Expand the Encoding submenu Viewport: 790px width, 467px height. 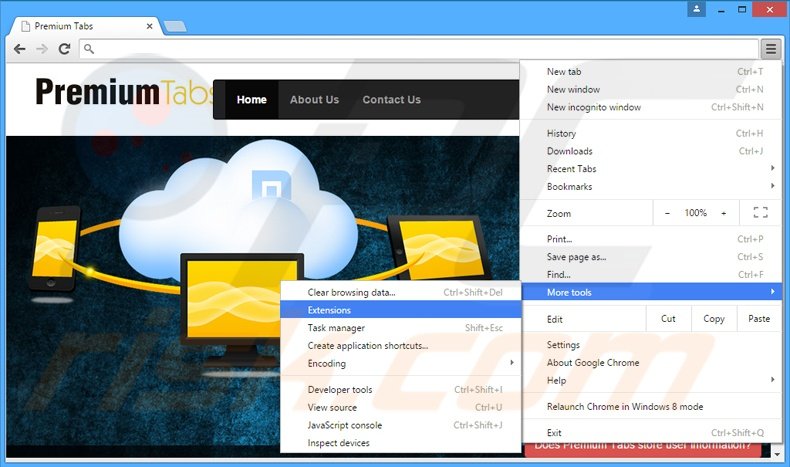pyautogui.click(x=401, y=363)
